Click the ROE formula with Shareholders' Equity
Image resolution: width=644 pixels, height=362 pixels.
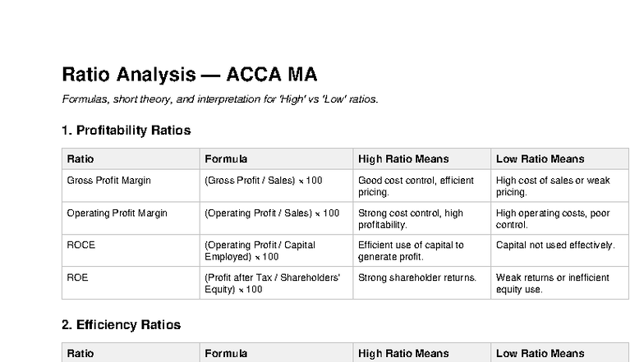(271, 283)
